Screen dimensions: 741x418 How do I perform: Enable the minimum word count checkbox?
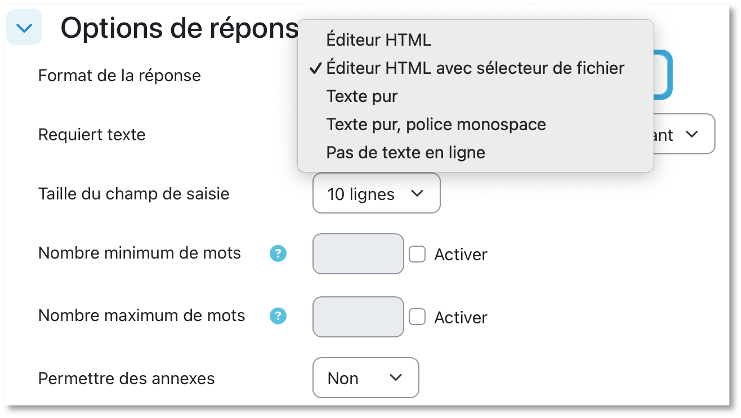(x=418, y=254)
